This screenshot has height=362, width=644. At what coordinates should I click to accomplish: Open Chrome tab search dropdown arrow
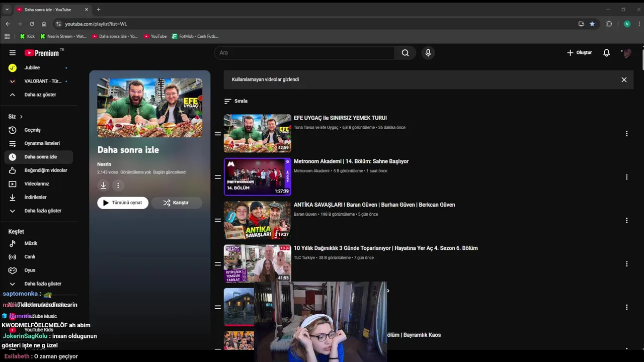point(7,10)
